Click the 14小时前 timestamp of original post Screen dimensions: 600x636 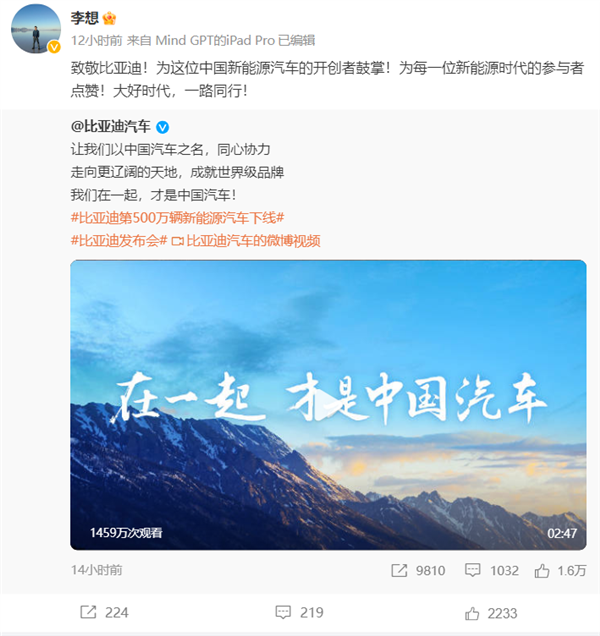[97, 570]
